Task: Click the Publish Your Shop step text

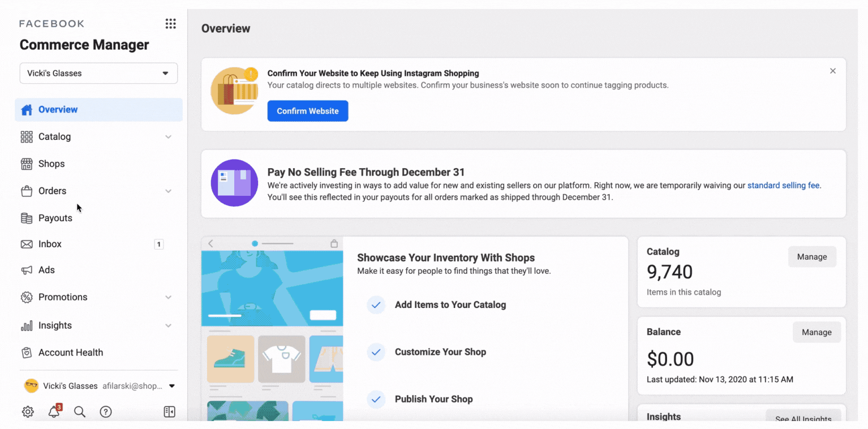Action: 434,399
